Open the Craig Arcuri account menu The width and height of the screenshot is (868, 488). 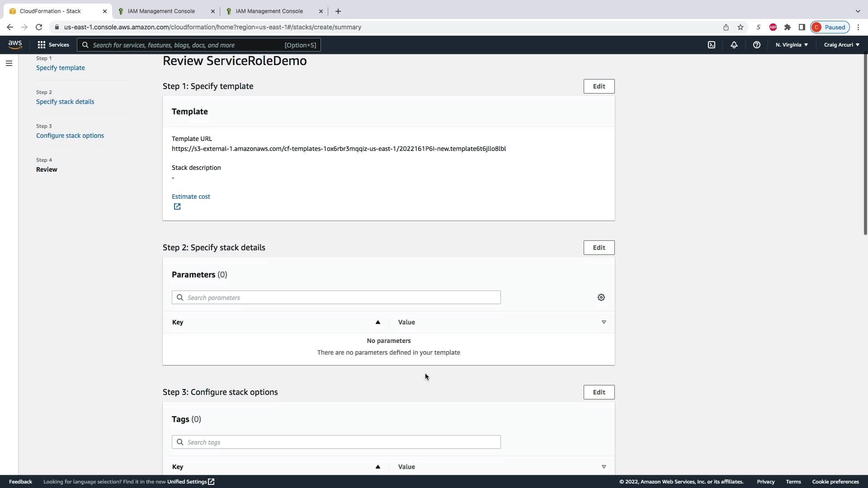click(x=841, y=45)
